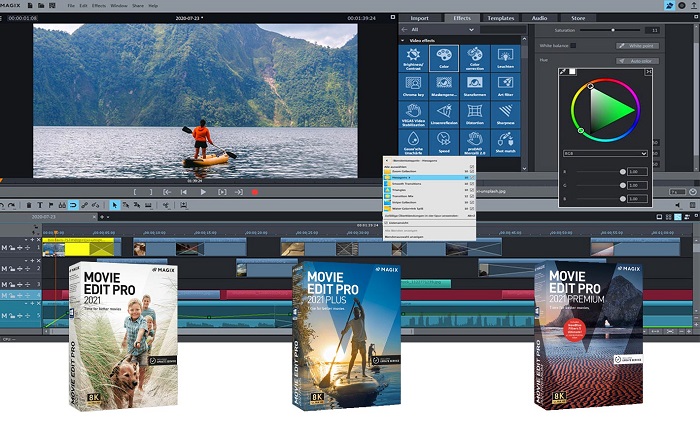
Task: Close the 2020-07-23 project tab
Action: [x=94, y=217]
